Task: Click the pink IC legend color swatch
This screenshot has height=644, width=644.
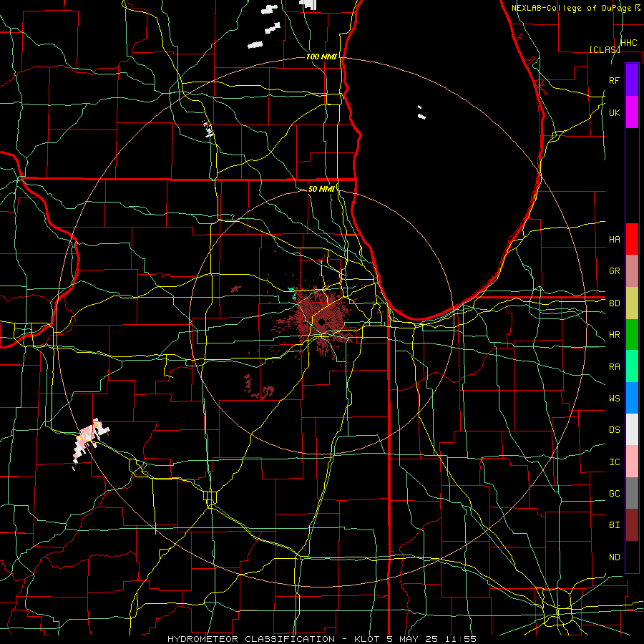Action: (x=632, y=462)
